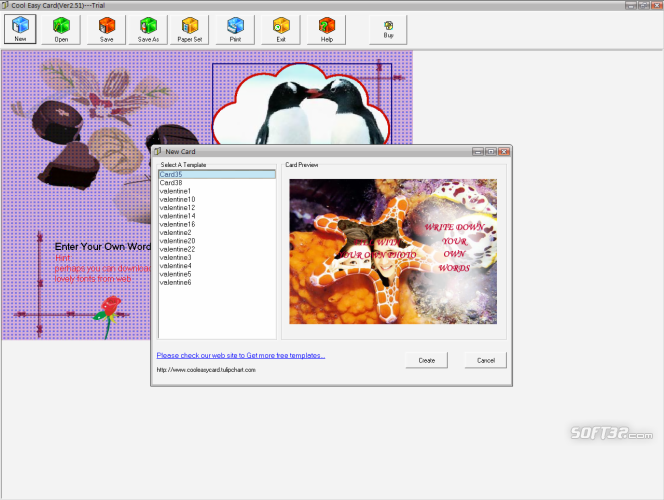Click the New card toolbar icon

pyautogui.click(x=20, y=29)
